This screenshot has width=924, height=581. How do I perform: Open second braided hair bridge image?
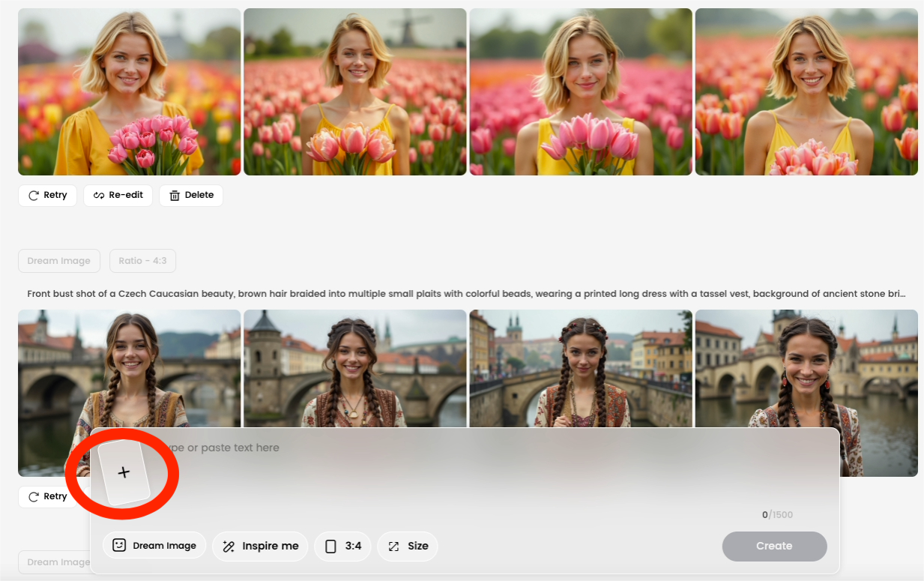354,367
